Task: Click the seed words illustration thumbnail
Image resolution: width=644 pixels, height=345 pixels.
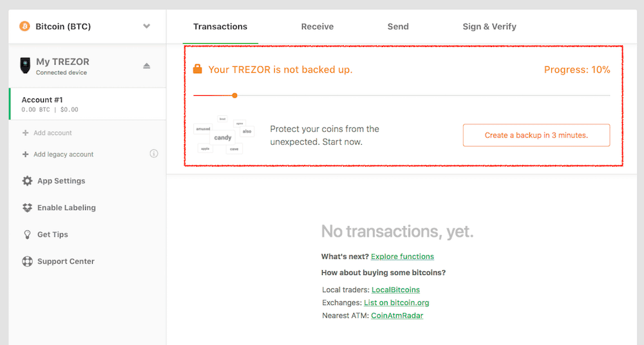Action: click(224, 135)
